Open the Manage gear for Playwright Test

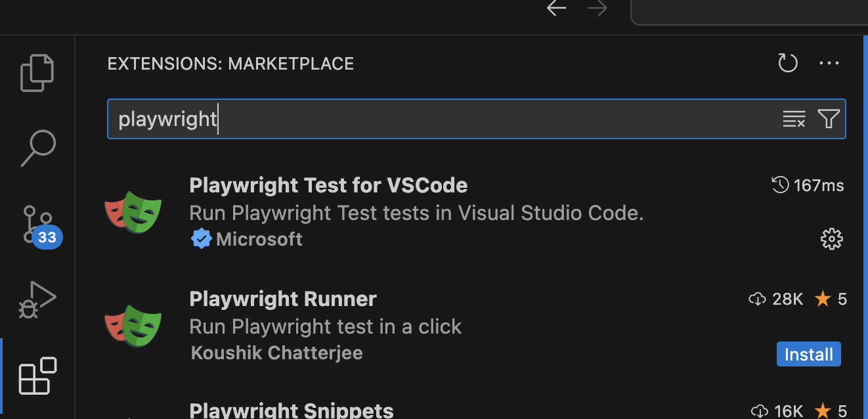point(831,239)
